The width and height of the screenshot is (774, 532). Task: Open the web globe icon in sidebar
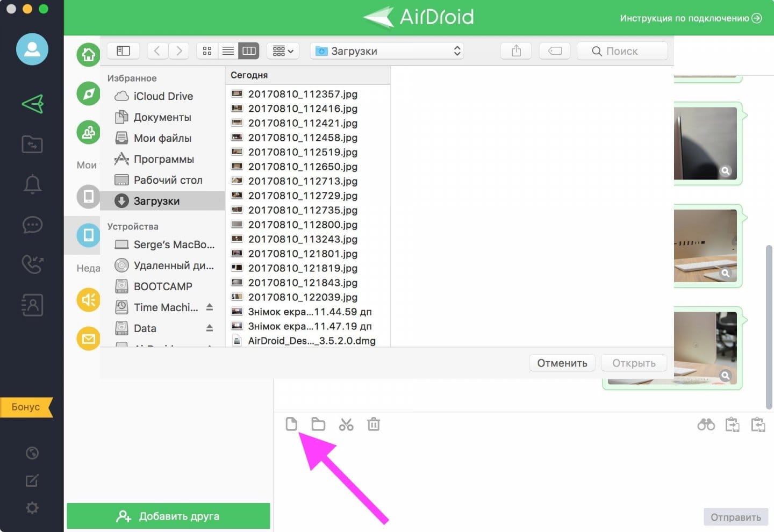(32, 453)
